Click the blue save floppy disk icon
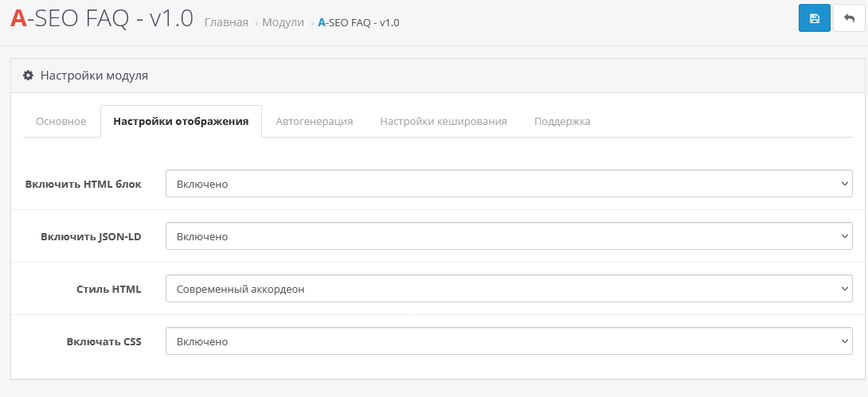 814,18
